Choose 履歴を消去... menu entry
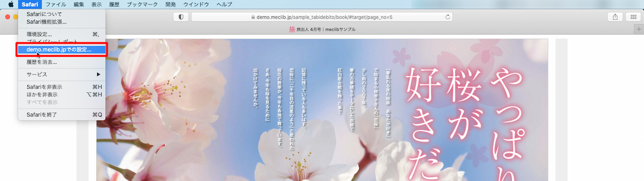 click(62, 62)
